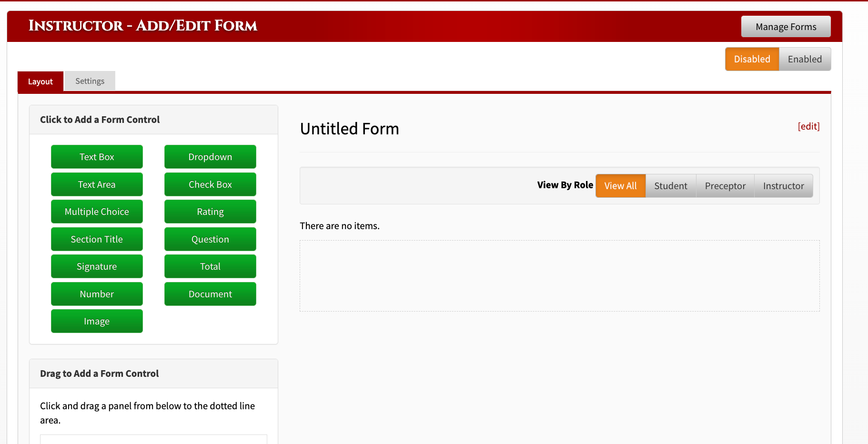Add a Document control

(x=210, y=294)
